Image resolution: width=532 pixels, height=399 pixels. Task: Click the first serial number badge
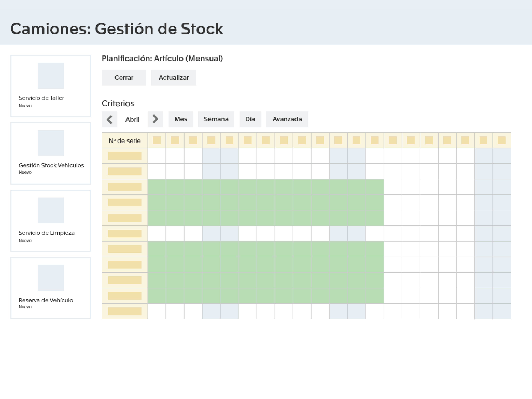[x=125, y=156]
